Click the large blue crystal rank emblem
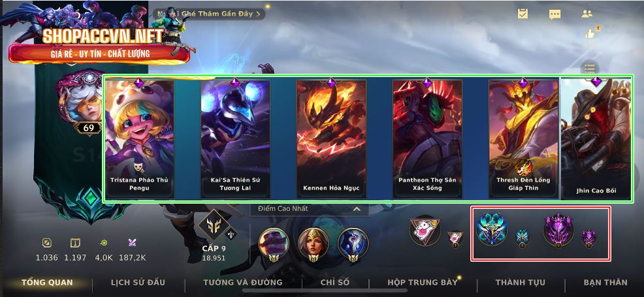644x297 pixels. tap(492, 228)
